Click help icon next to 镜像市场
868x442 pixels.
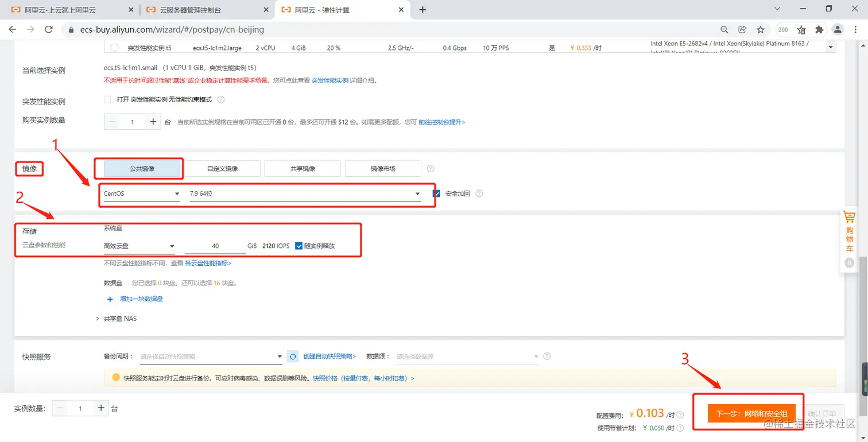(431, 169)
